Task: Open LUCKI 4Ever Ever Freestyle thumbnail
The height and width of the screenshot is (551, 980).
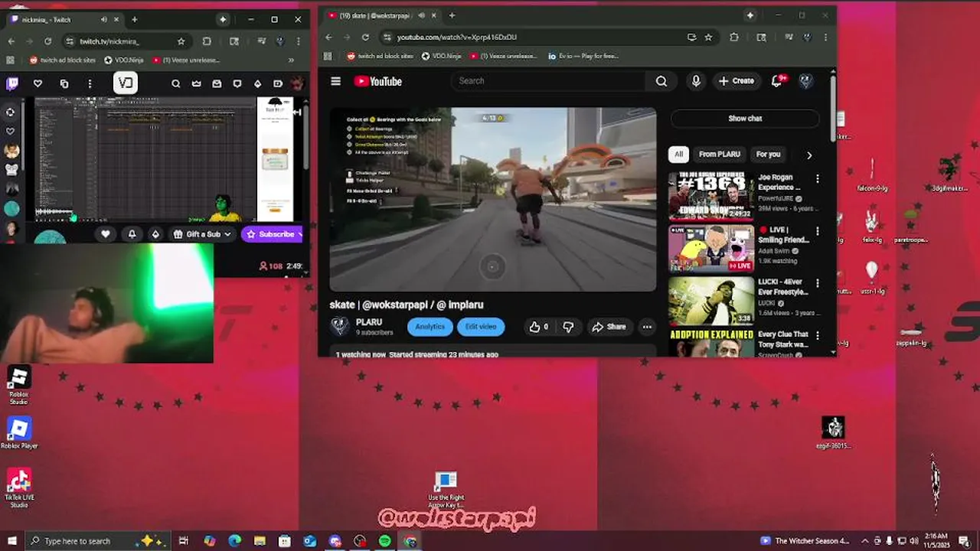Action: coord(711,301)
